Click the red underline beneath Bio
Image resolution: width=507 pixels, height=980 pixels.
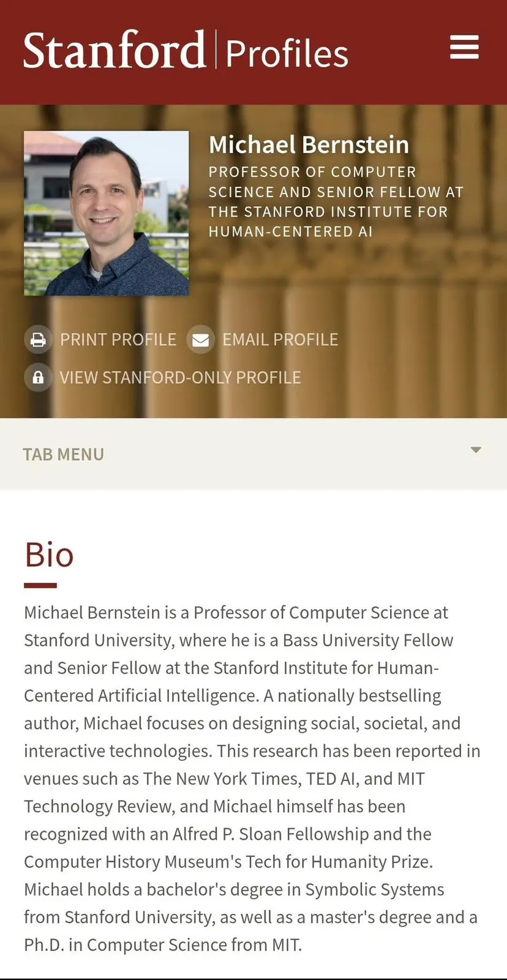coord(40,586)
